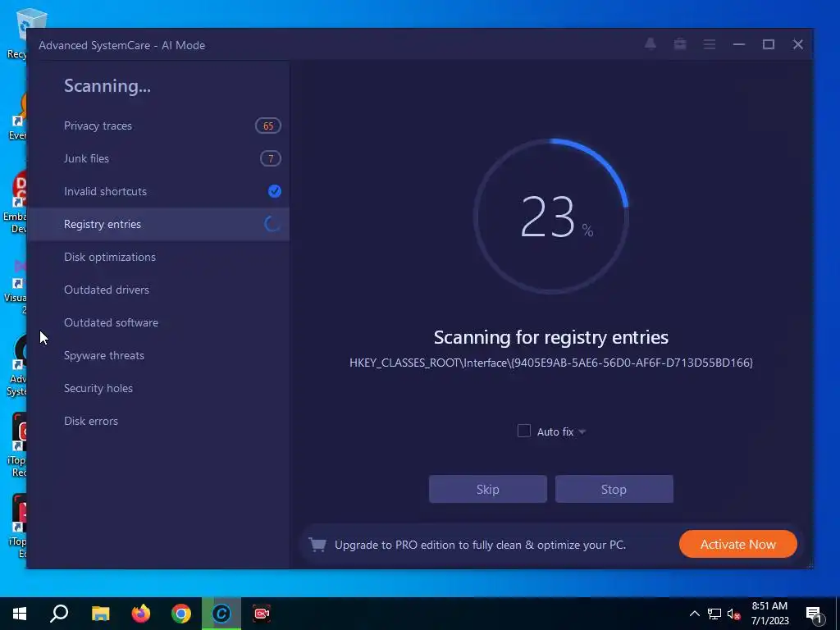This screenshot has height=630, width=840.
Task: Skip the current scan item
Action: (488, 489)
